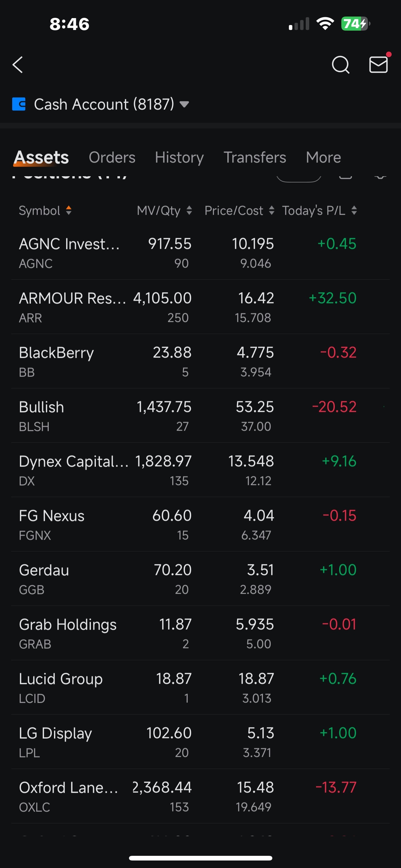401x868 pixels.
Task: Sort by Symbol arrows icon
Action: tap(69, 210)
